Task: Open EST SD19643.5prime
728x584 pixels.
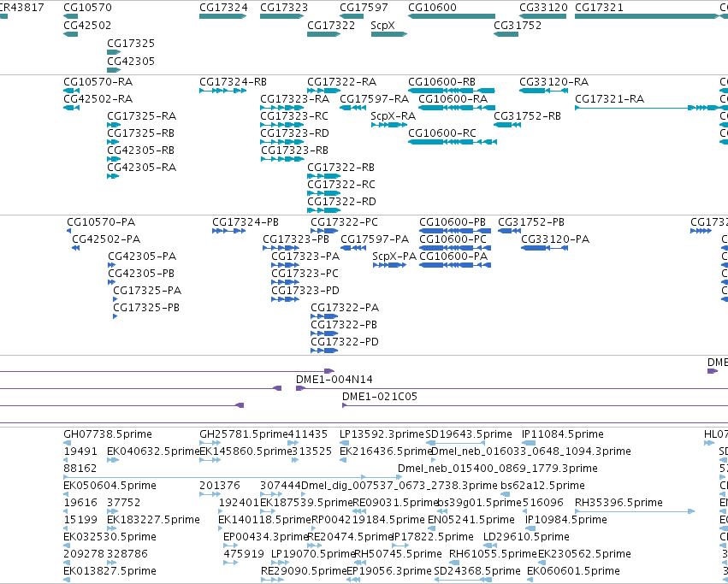Action: pos(469,434)
